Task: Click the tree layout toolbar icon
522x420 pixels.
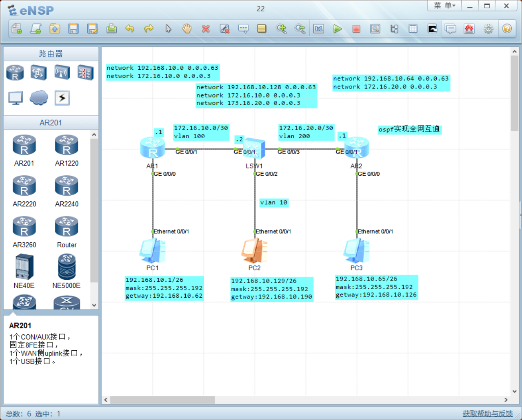Action: 394,29
